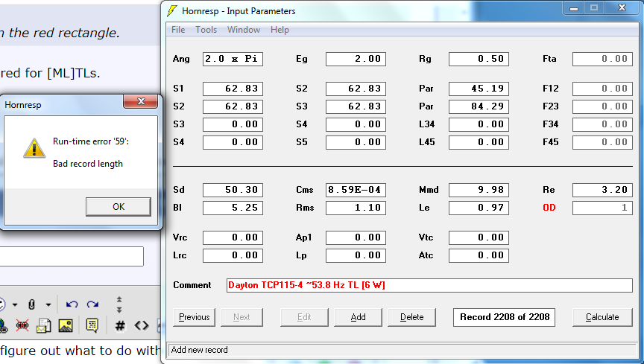The image size is (644, 364).
Task: Click the Calculate button
Action: tap(602, 317)
